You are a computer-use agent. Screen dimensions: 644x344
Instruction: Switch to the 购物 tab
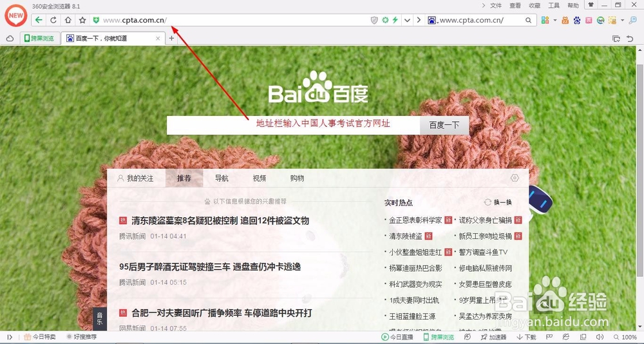[x=297, y=178]
